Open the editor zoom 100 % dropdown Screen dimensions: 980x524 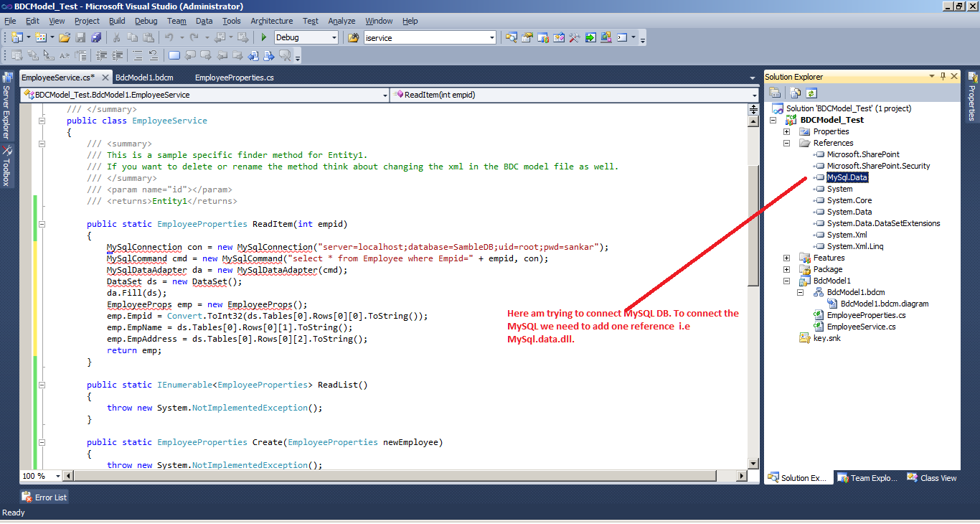click(x=58, y=476)
